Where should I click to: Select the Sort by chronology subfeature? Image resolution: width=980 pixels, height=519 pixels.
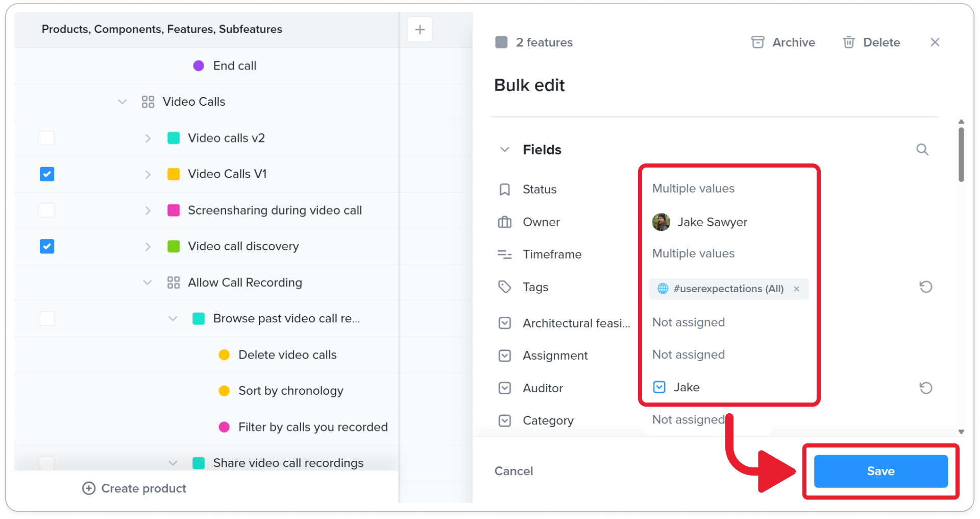click(x=290, y=391)
